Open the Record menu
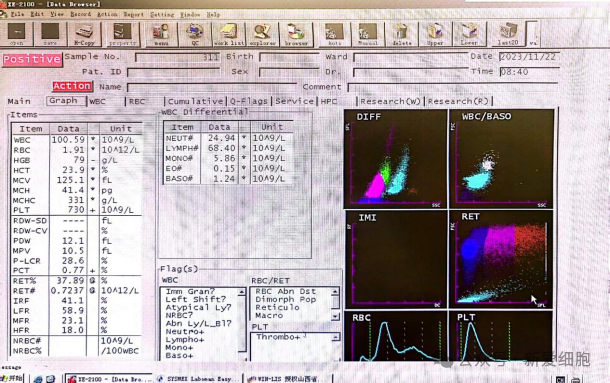The height and width of the screenshot is (383, 610). click(81, 14)
